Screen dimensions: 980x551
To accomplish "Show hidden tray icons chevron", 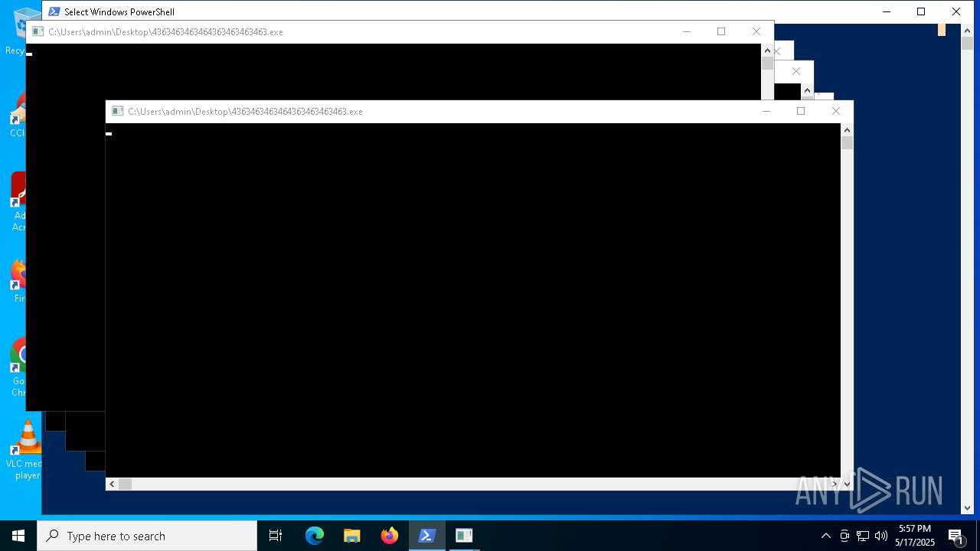I will coord(825,536).
